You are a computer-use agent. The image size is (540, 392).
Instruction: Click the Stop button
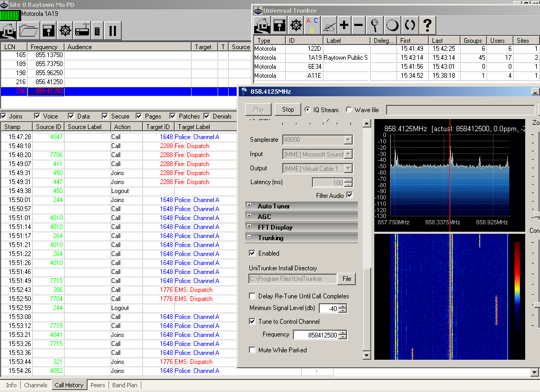click(x=288, y=110)
